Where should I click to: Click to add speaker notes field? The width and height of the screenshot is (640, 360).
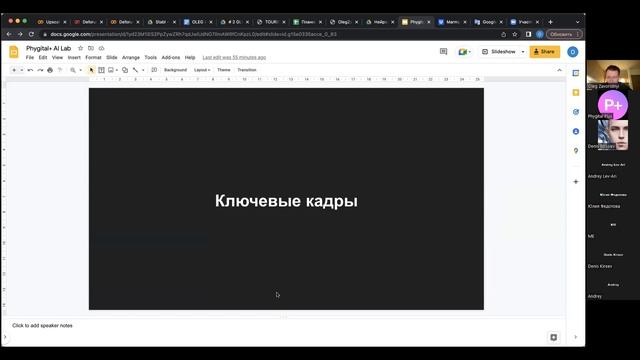pyautogui.click(x=42, y=326)
